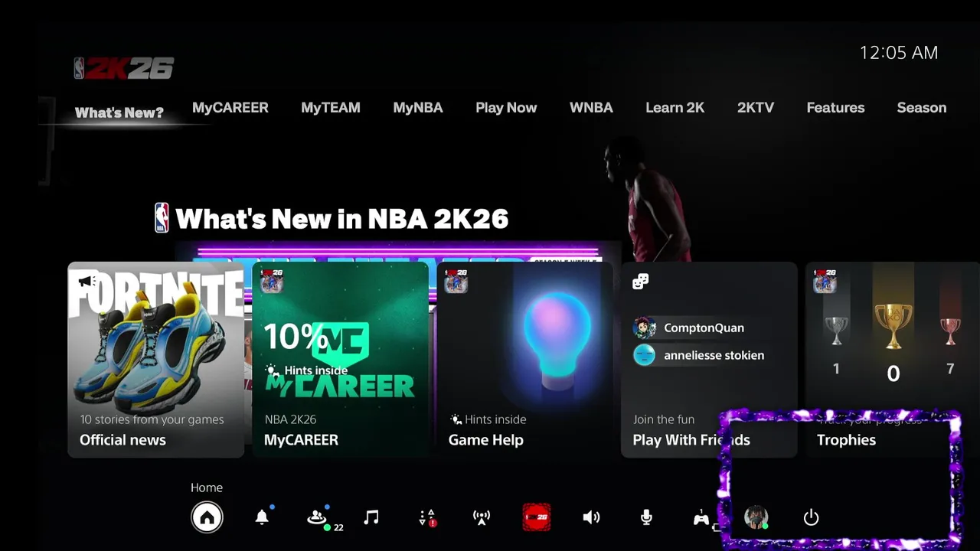The image size is (980, 551).
Task: Select the Power icon
Action: click(812, 517)
